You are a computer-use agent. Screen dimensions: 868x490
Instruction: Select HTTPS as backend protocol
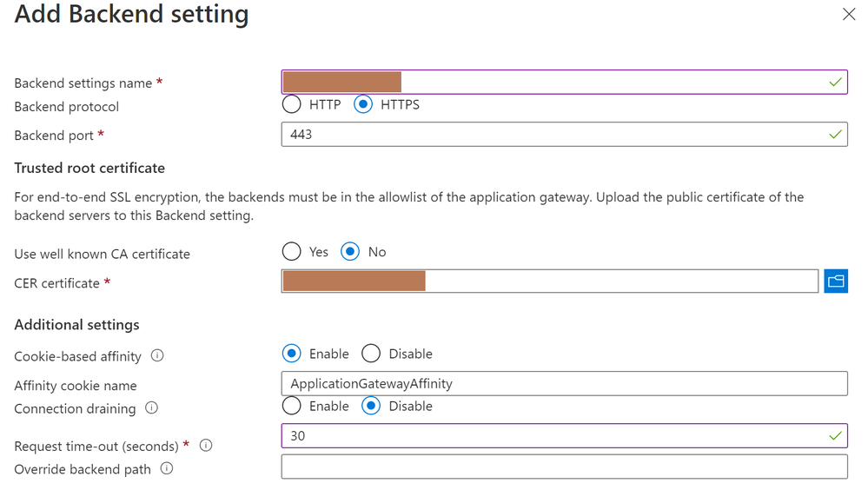363,105
